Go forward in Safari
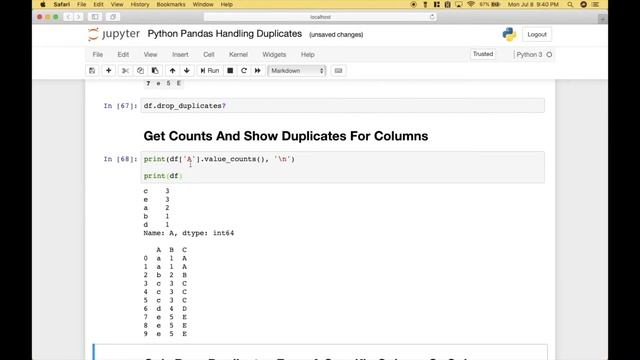This screenshot has width=640, height=360. point(78,17)
